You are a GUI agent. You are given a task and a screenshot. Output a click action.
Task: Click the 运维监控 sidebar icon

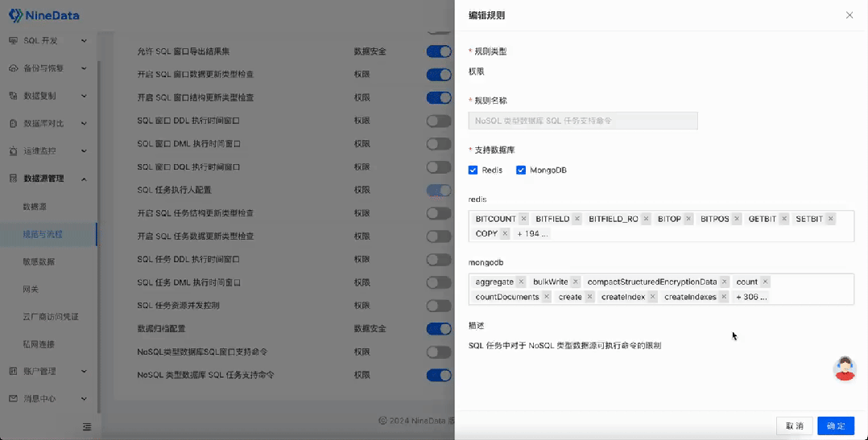coord(13,151)
